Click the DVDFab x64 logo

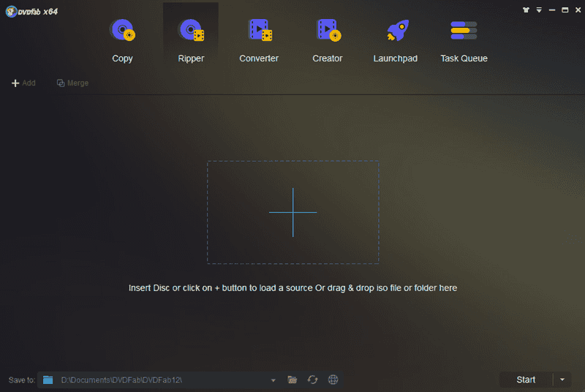pyautogui.click(x=31, y=12)
